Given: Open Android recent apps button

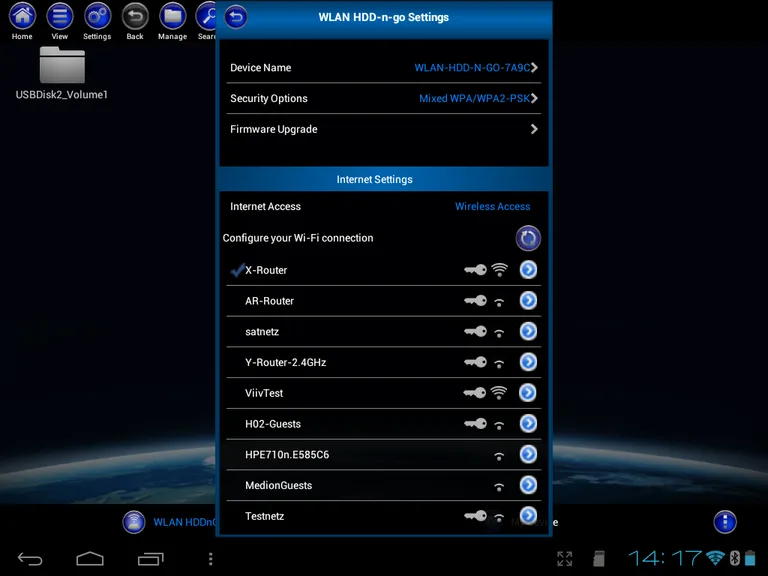Looking at the screenshot, I should (x=150, y=558).
